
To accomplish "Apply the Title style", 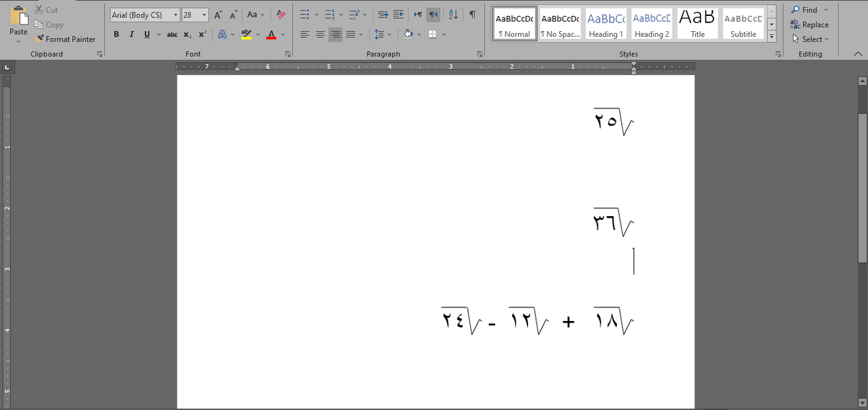I will tap(697, 24).
